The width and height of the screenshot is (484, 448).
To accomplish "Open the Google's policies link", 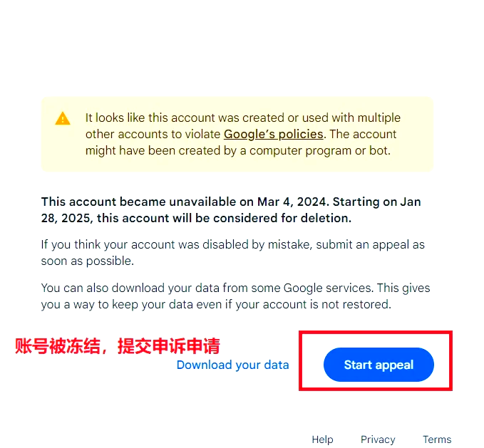I will click(274, 135).
